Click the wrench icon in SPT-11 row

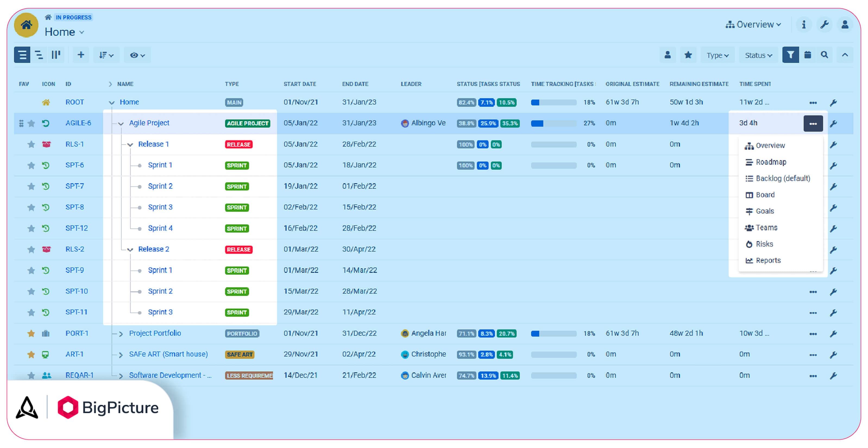[x=833, y=313]
